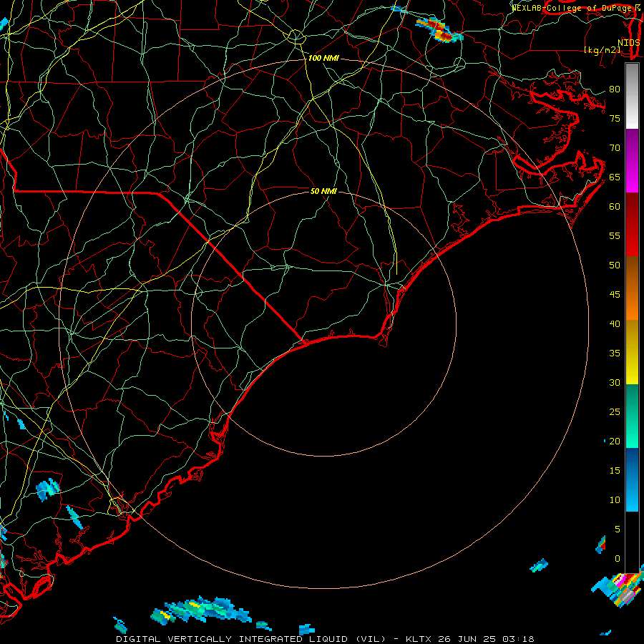Click the 30 value on the VIL scale
This screenshot has width=644, height=644.
(615, 382)
